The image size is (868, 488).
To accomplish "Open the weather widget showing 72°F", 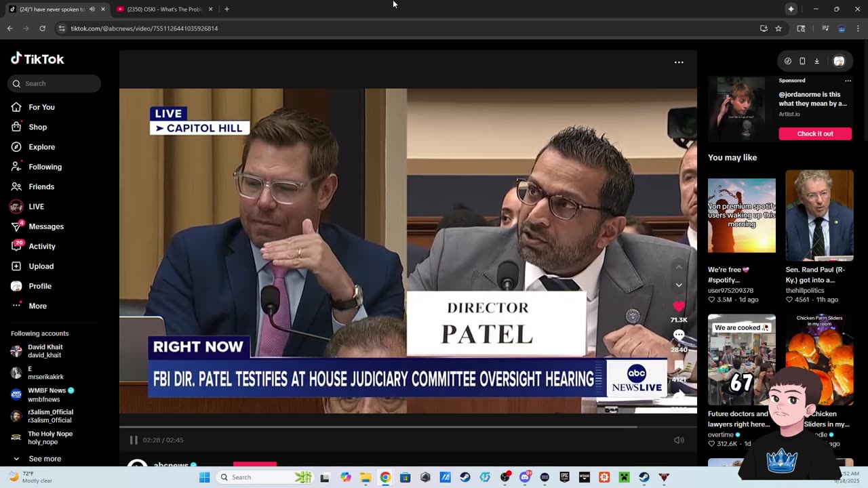I will point(31,477).
